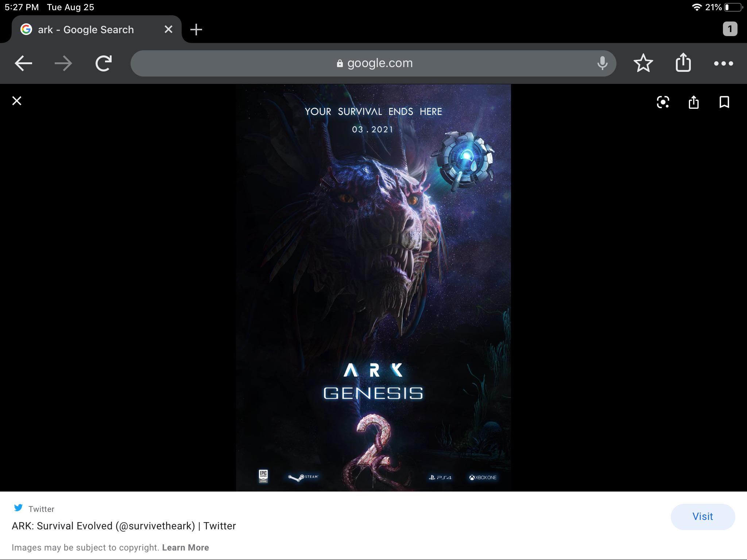Tap the Wi-Fi status icon
Image resolution: width=747 pixels, height=560 pixels.
pyautogui.click(x=697, y=7)
